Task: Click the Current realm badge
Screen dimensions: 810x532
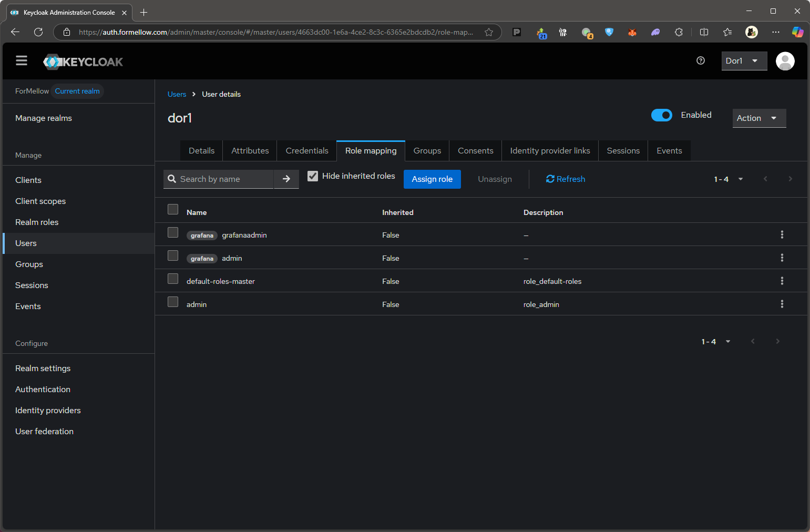Action: point(77,91)
